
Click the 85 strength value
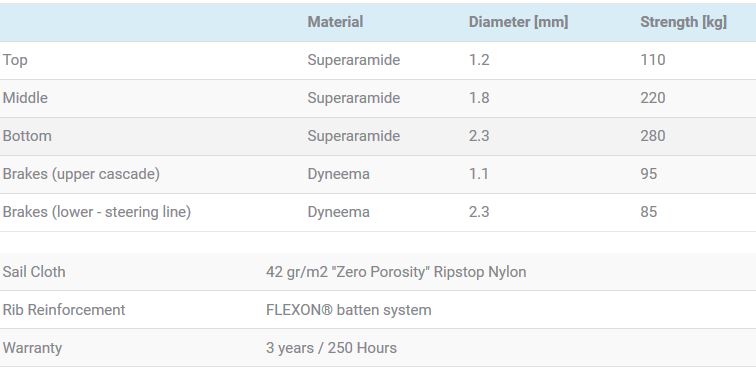click(x=648, y=212)
